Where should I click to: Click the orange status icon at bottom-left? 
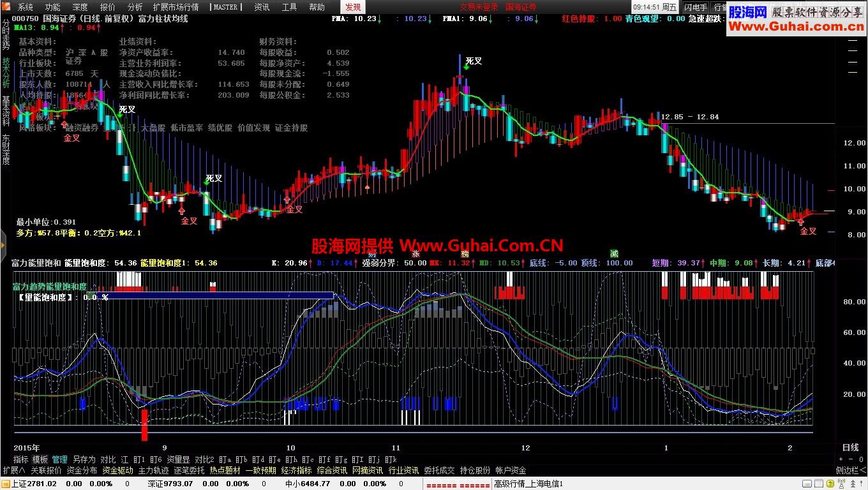[6, 484]
